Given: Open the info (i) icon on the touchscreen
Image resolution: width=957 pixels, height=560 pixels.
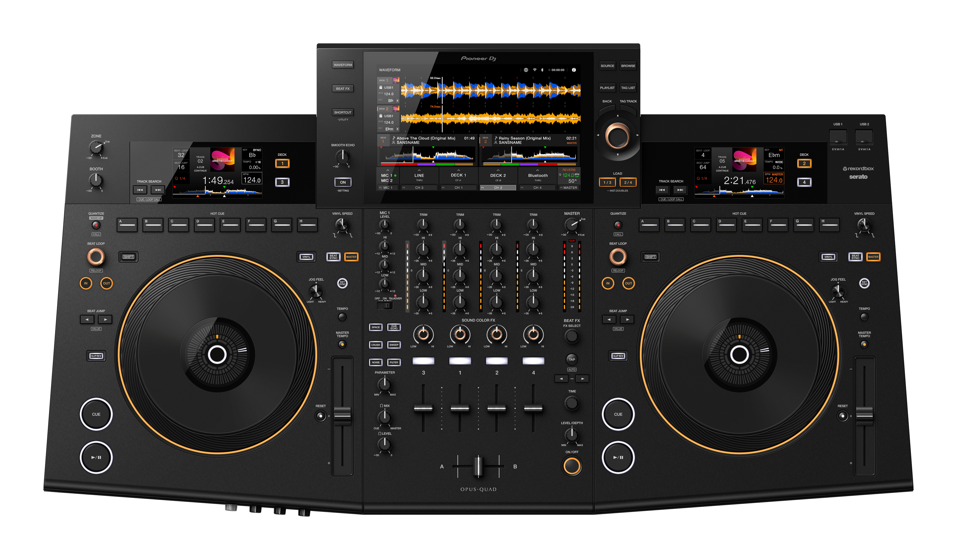Looking at the screenshot, I should pos(574,70).
